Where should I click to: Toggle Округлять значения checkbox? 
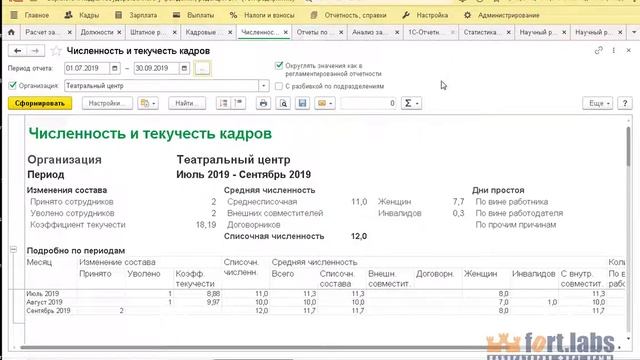click(x=279, y=65)
